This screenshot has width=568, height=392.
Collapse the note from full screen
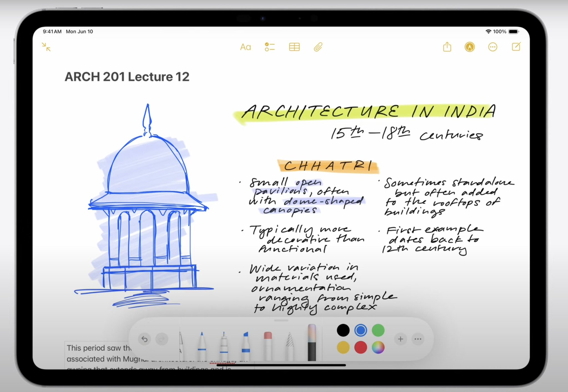[46, 47]
